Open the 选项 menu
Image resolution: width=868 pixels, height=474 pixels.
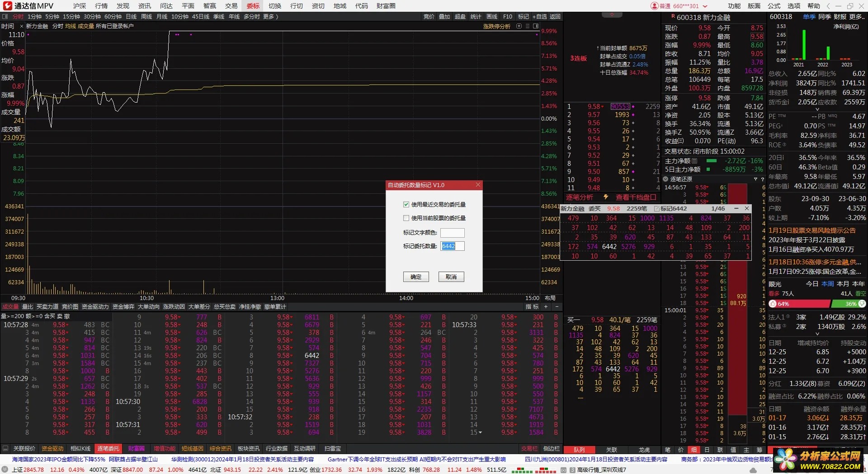pyautogui.click(x=794, y=6)
